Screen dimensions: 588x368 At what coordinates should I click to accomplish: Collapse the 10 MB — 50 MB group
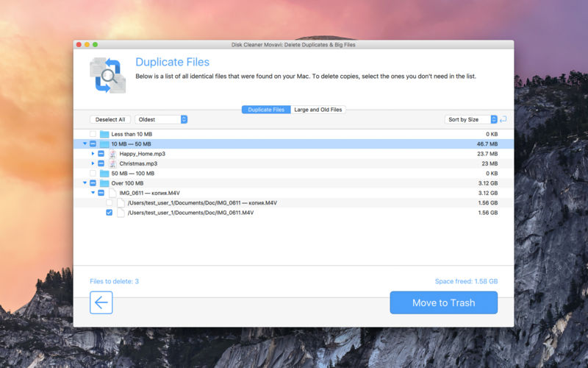[x=85, y=144]
